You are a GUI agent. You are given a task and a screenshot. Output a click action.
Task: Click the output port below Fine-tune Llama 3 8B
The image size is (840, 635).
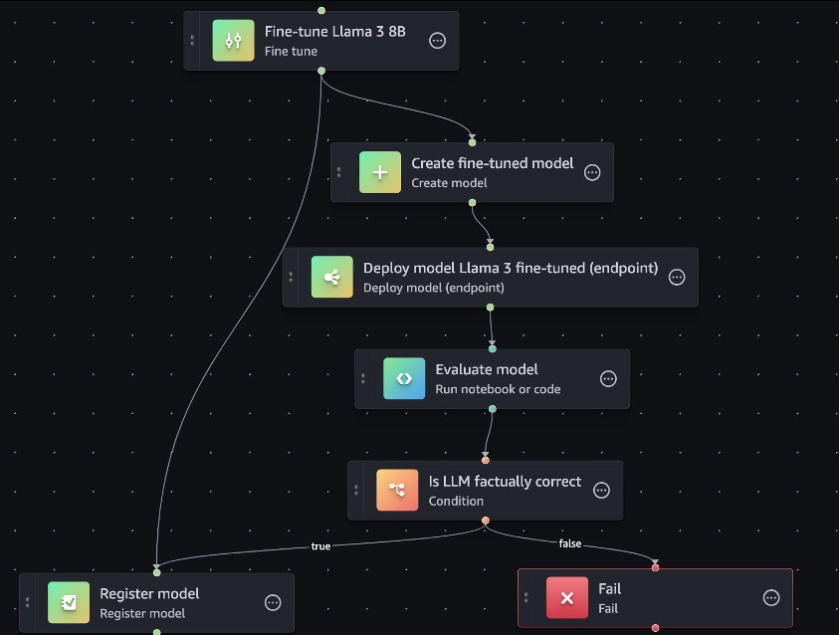tap(321, 71)
